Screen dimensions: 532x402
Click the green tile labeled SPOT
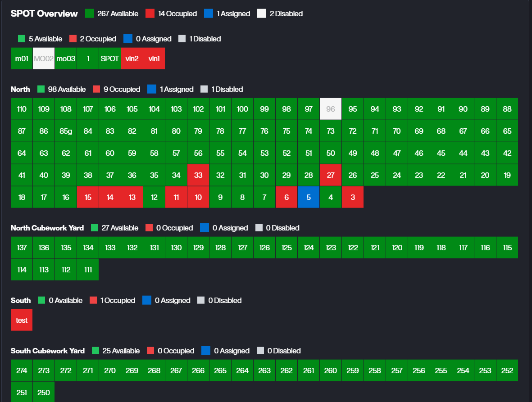coord(110,59)
